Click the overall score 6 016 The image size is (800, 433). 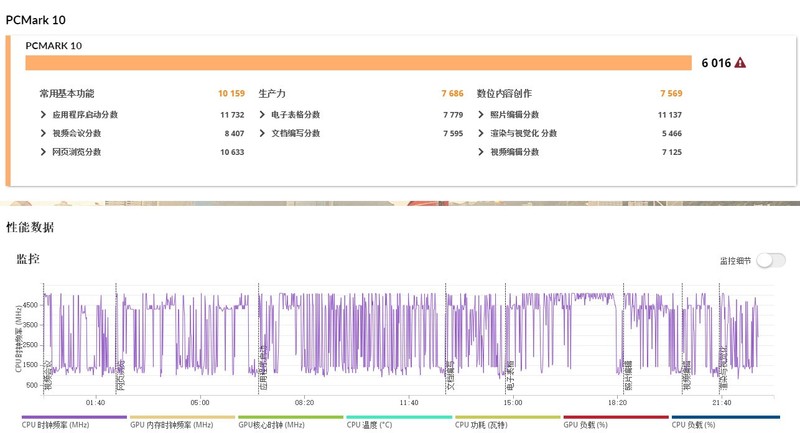tap(716, 63)
